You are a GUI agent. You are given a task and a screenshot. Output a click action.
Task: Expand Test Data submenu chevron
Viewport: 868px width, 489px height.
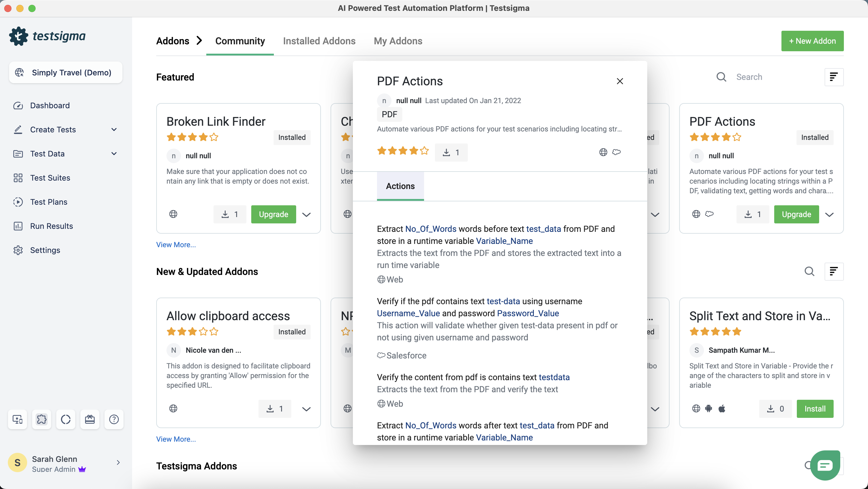pos(114,153)
